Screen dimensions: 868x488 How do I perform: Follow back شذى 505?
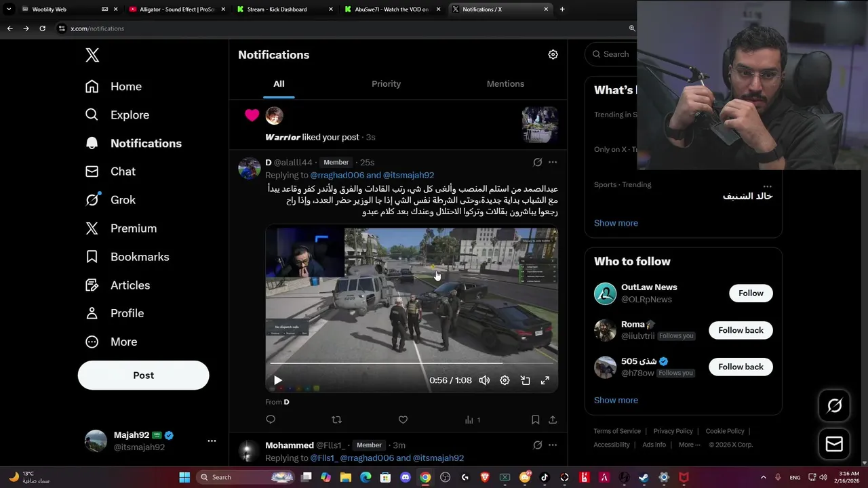click(x=741, y=367)
